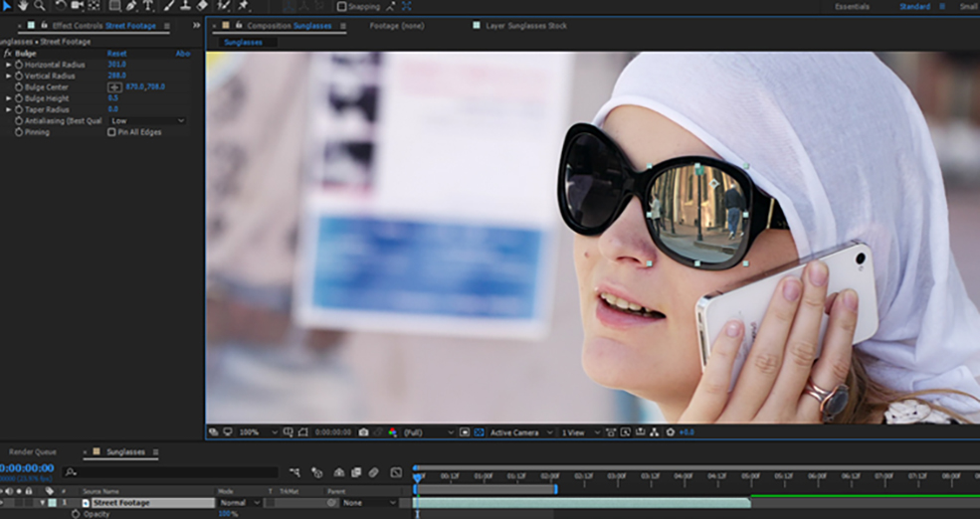Open the show channel RGB icon
This screenshot has height=519, width=980.
393,432
